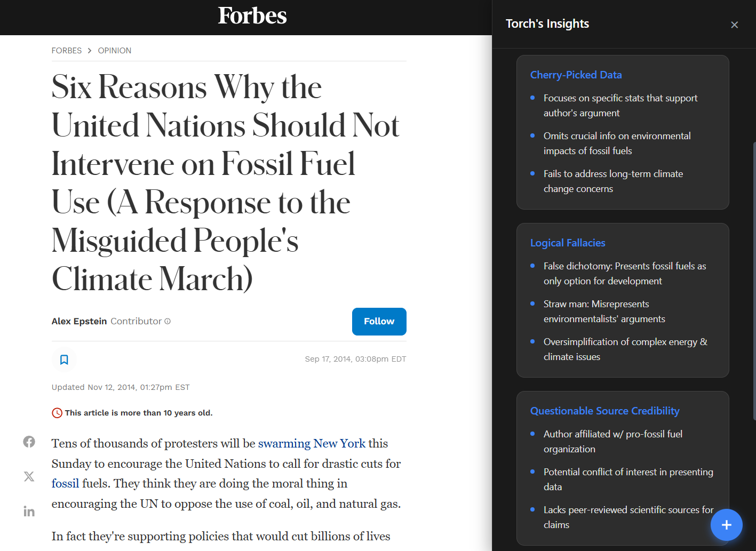This screenshot has width=756, height=551.
Task: Click the insights panel vertical scrollbar
Action: pos(754,281)
